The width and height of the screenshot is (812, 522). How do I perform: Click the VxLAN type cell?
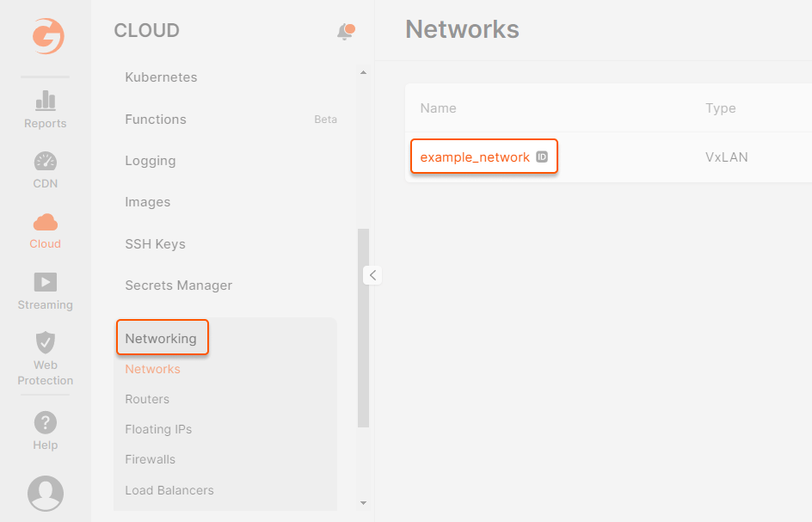(727, 157)
